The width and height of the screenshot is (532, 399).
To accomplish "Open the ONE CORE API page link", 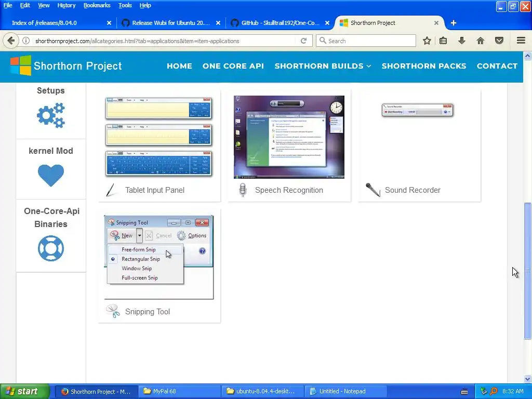I will (233, 66).
